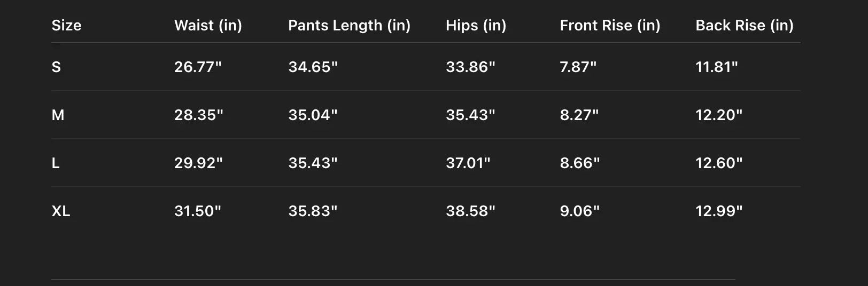This screenshot has width=868, height=286.
Task: Click the Size column header
Action: [66, 26]
